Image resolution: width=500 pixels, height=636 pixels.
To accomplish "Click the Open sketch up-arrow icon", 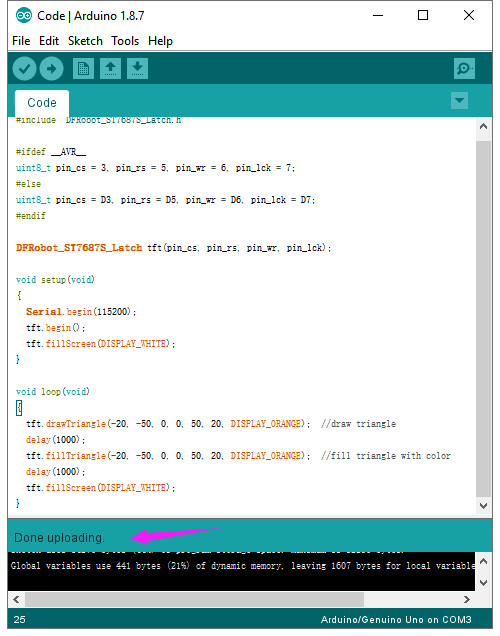I will 110,69.
